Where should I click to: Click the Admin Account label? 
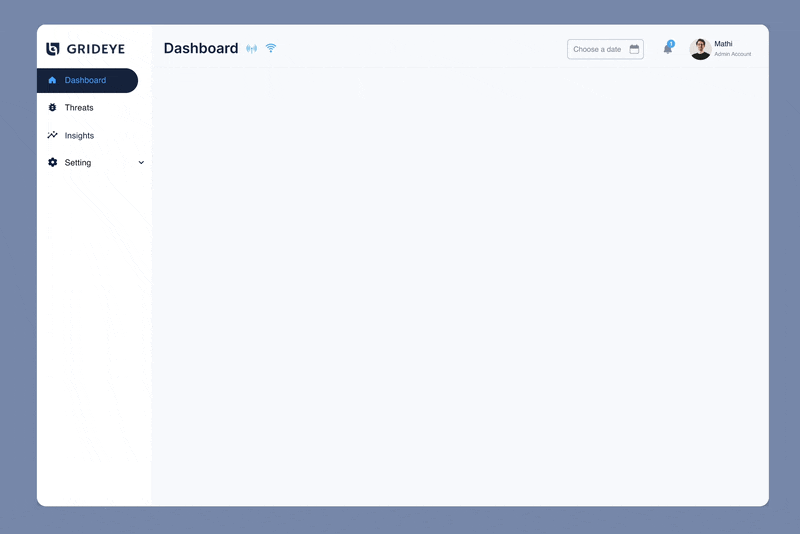point(732,54)
